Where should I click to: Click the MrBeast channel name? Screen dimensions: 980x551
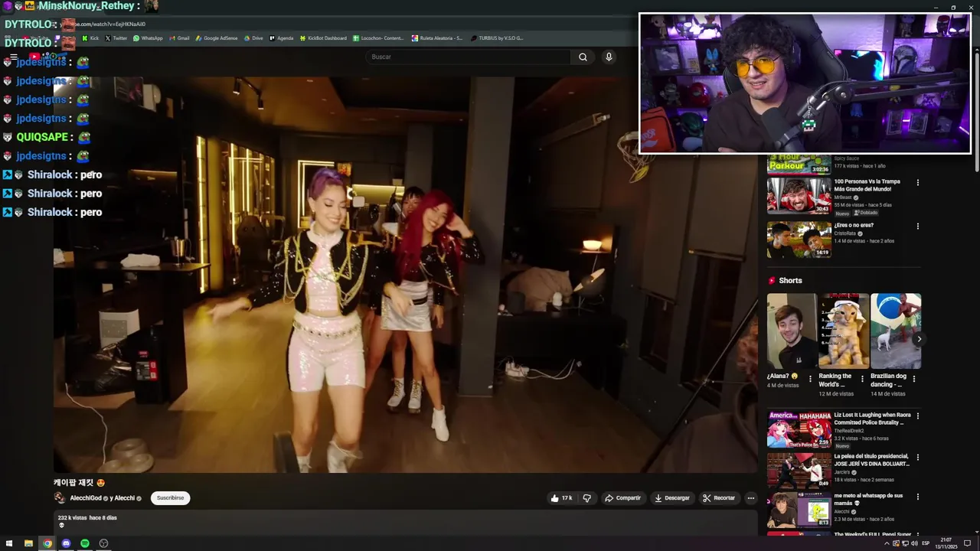tap(843, 197)
